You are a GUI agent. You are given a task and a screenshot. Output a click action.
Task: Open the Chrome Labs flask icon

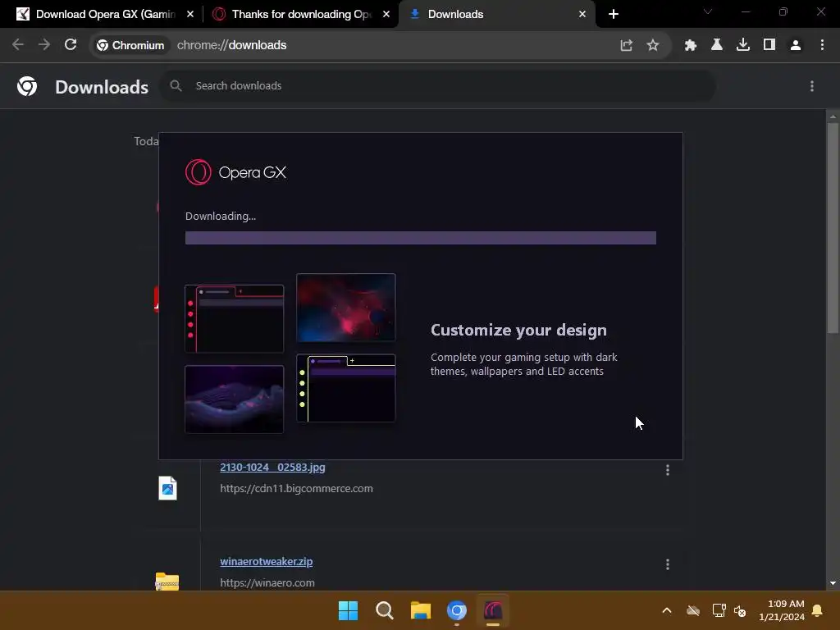click(716, 46)
